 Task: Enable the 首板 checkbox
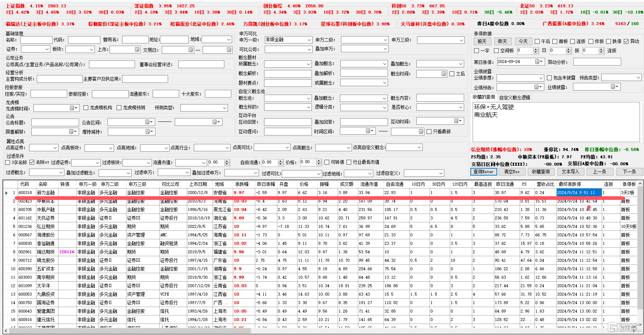[x=554, y=41]
